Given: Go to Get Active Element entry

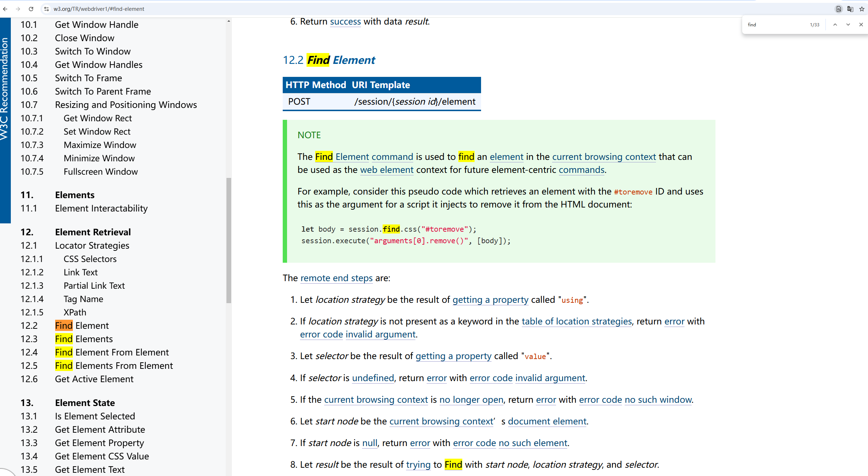Looking at the screenshot, I should click(94, 379).
